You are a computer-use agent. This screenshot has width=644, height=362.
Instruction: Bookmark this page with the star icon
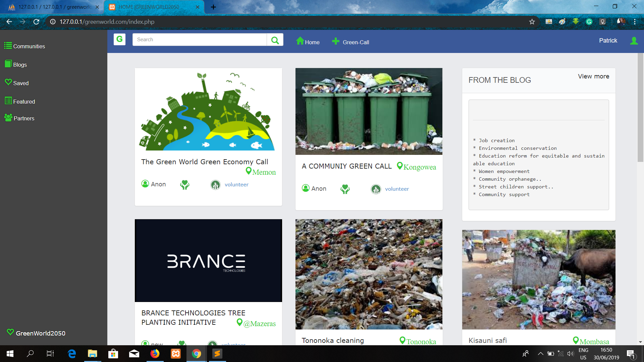click(x=532, y=22)
